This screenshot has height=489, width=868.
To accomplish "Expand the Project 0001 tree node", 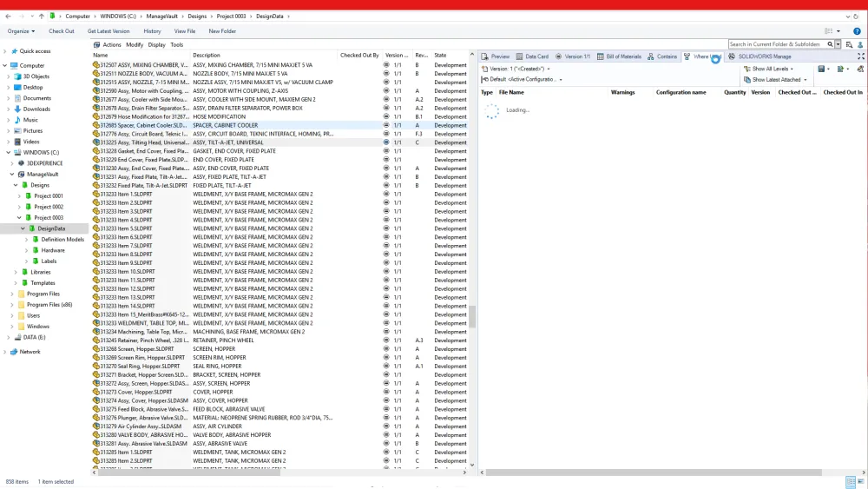I will [19, 196].
